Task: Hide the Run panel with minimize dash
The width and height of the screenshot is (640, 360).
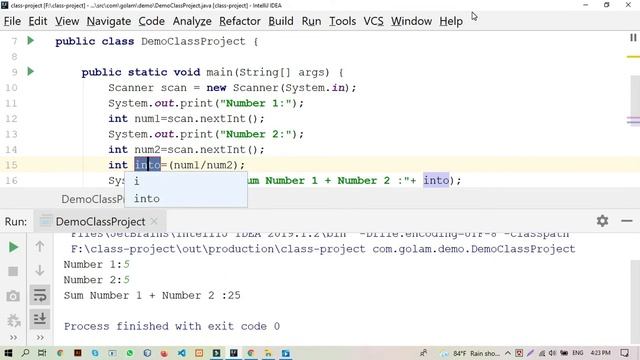Action: pyautogui.click(x=627, y=221)
